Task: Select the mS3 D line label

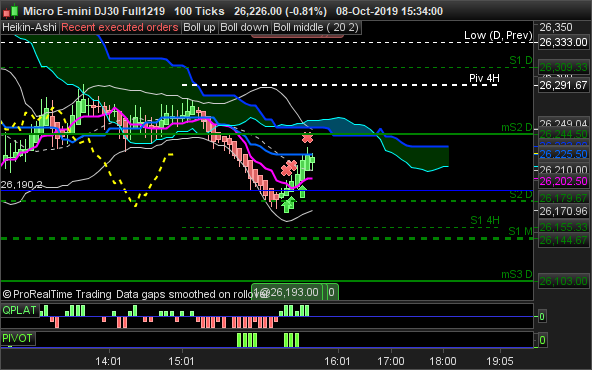Action: pos(516,274)
